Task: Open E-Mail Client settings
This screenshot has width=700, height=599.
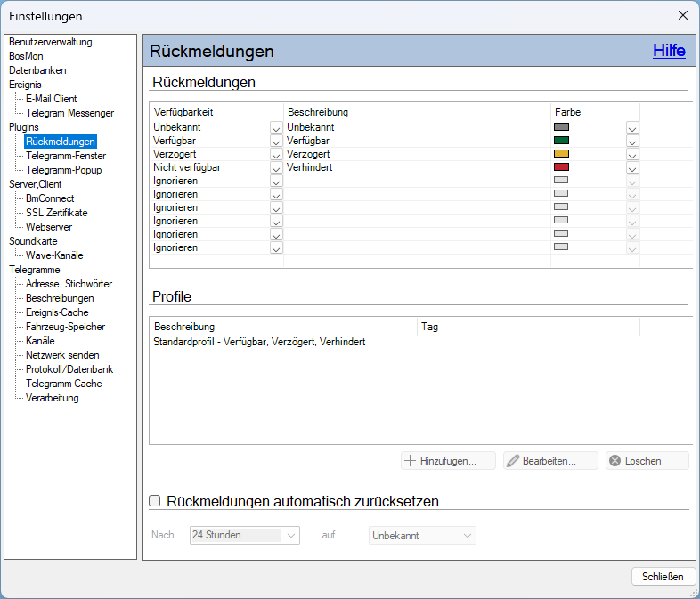Action: coord(52,99)
